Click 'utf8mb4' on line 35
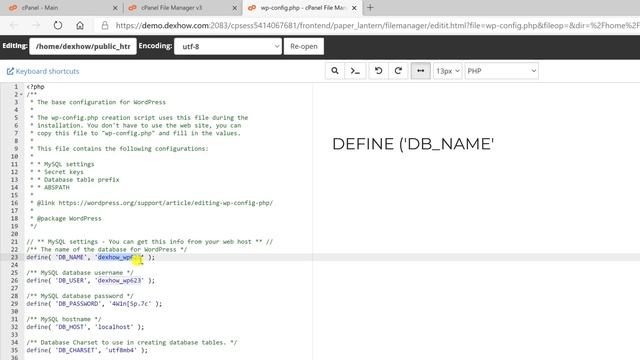 click(x=121, y=350)
